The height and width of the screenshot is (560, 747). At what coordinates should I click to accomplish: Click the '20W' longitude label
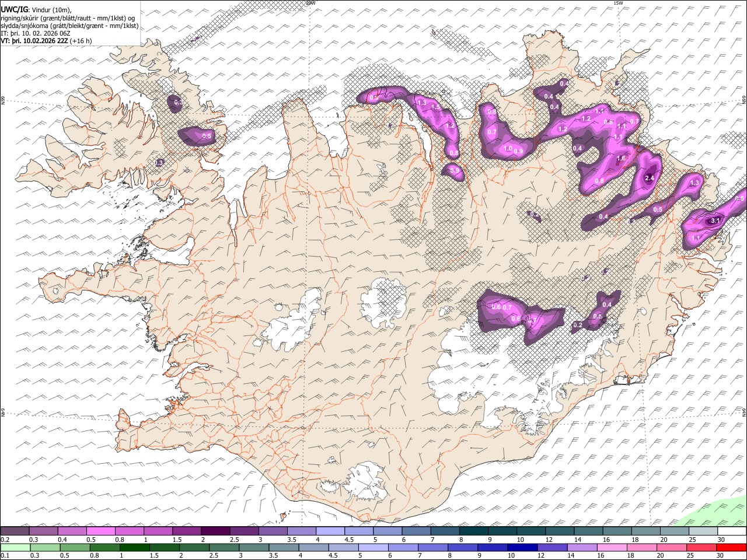[310, 3]
